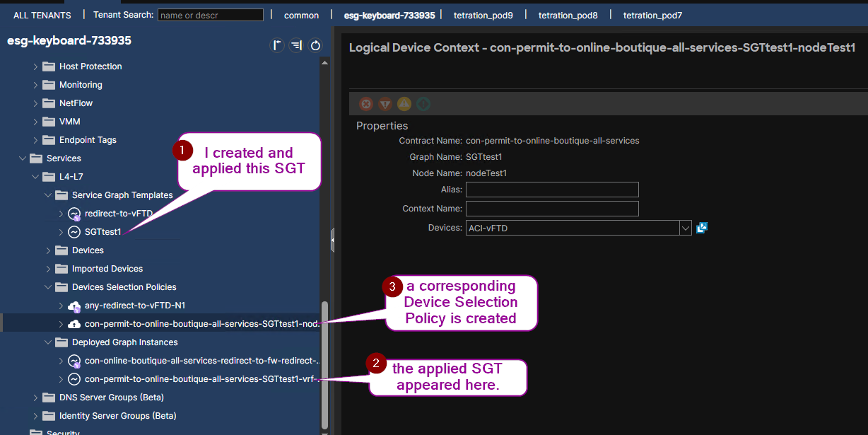The width and height of the screenshot is (868, 435).
Task: Collapse the L4-L7 node
Action: tap(35, 177)
